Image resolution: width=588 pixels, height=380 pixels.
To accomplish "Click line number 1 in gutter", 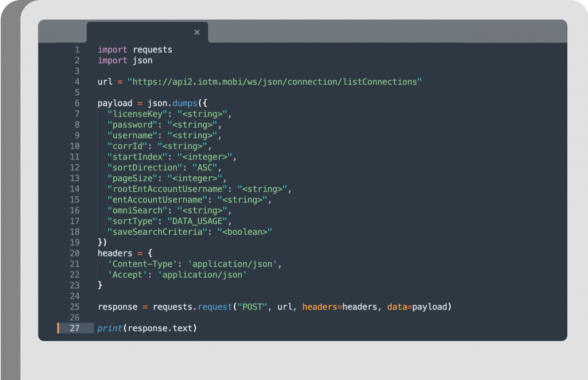I will coord(77,50).
